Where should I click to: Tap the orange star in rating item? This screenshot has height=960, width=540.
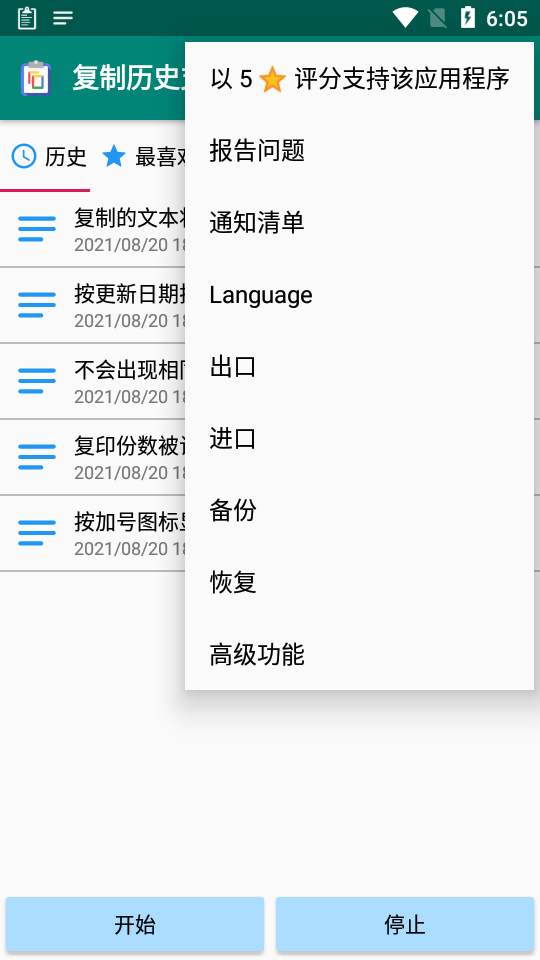click(x=272, y=80)
